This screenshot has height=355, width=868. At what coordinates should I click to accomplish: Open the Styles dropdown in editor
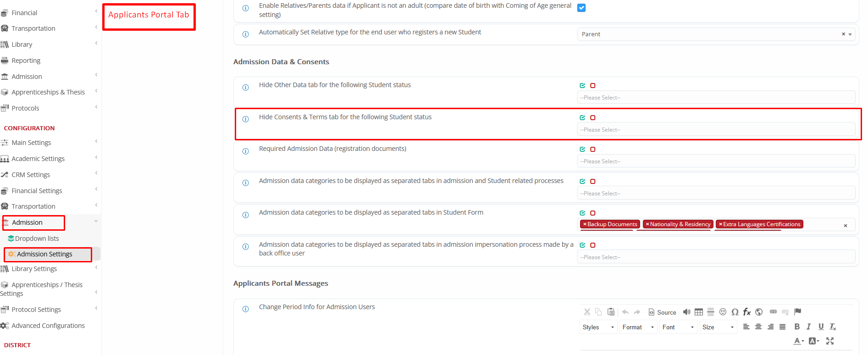click(x=598, y=327)
